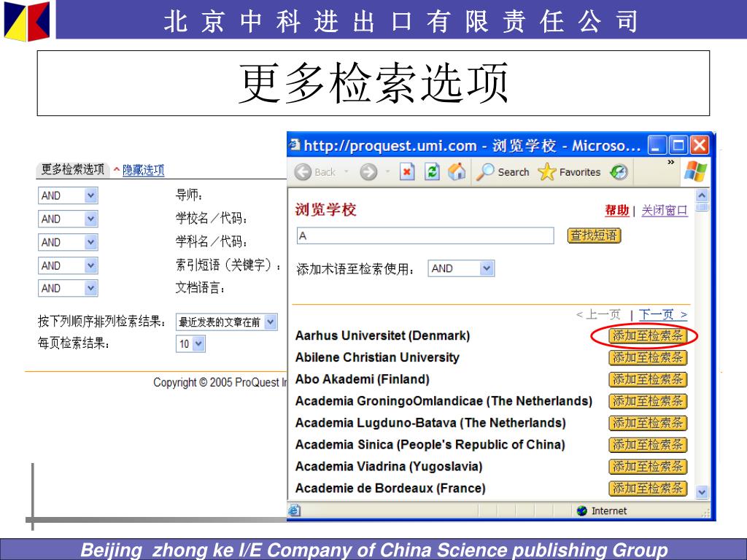747x560 pixels.
Task: Add Academia GroningoOmlandicae to search bar
Action: [x=648, y=402]
